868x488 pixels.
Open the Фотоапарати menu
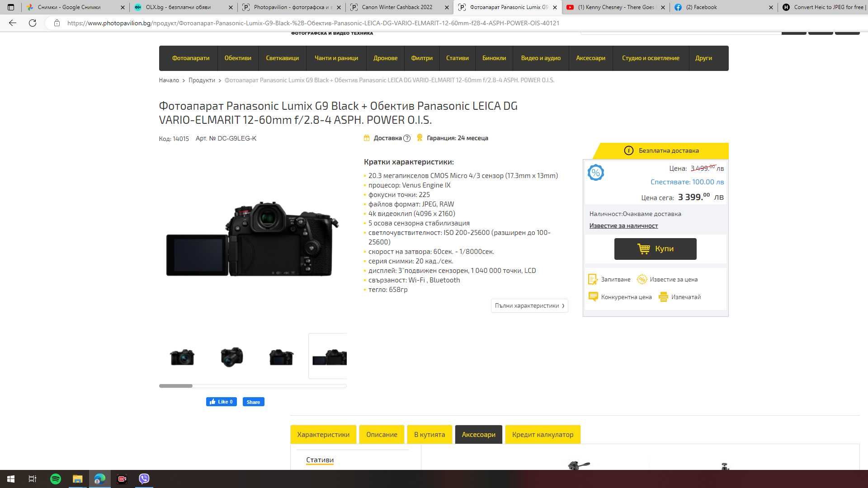[190, 58]
